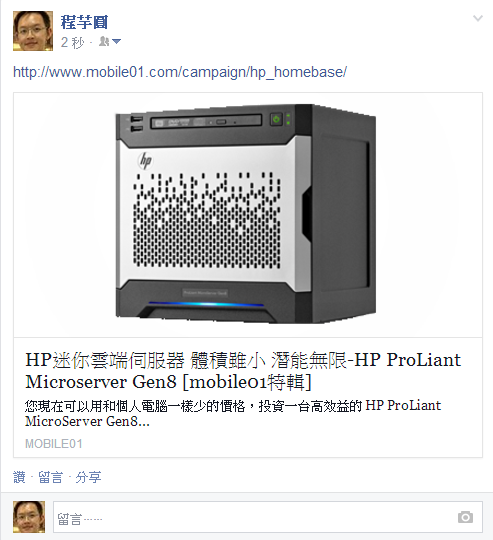The image size is (493, 540).
Task: Click the friends audience privacy icon
Action: tap(104, 42)
